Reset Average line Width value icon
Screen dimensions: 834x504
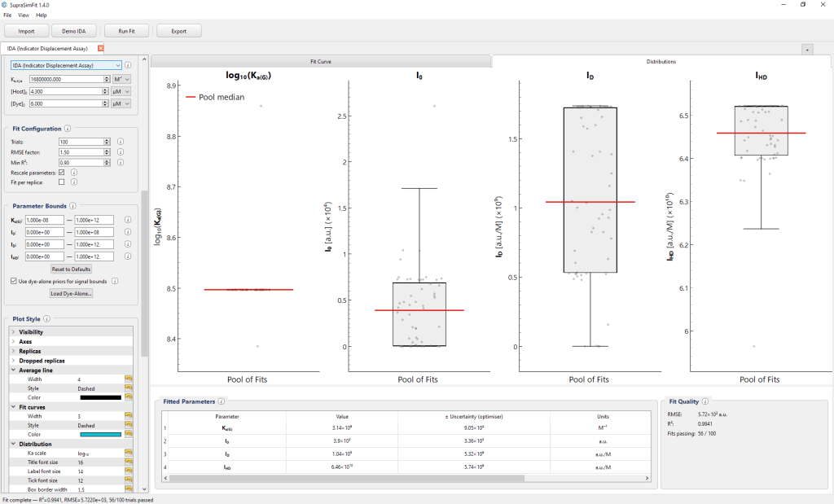coord(128,379)
